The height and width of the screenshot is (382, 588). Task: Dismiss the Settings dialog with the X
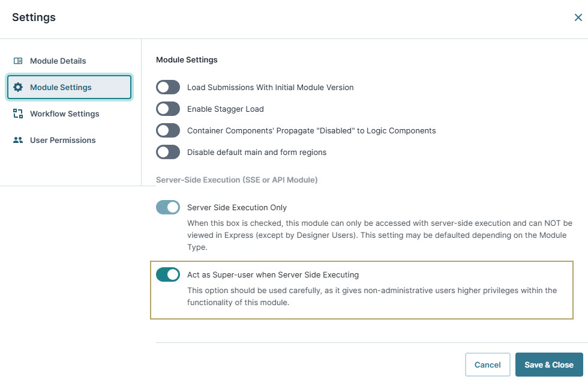[578, 17]
